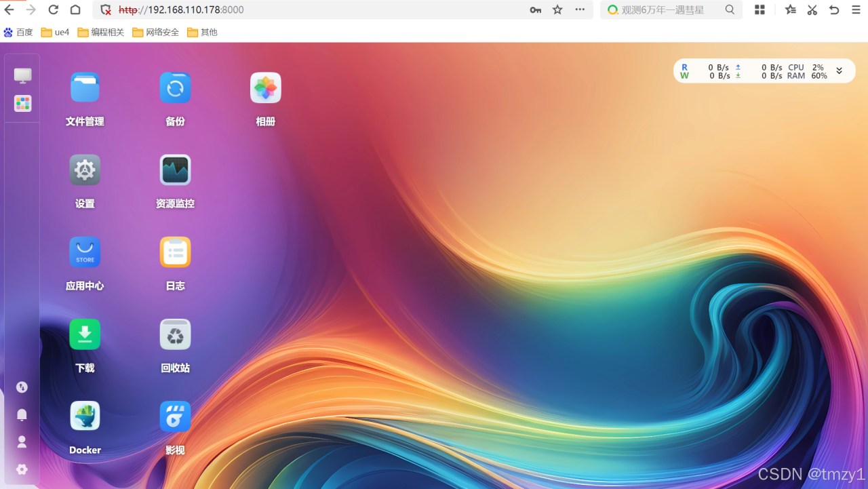The width and height of the screenshot is (868, 489).
Task: Open the user account sidebar icon
Action: (22, 442)
